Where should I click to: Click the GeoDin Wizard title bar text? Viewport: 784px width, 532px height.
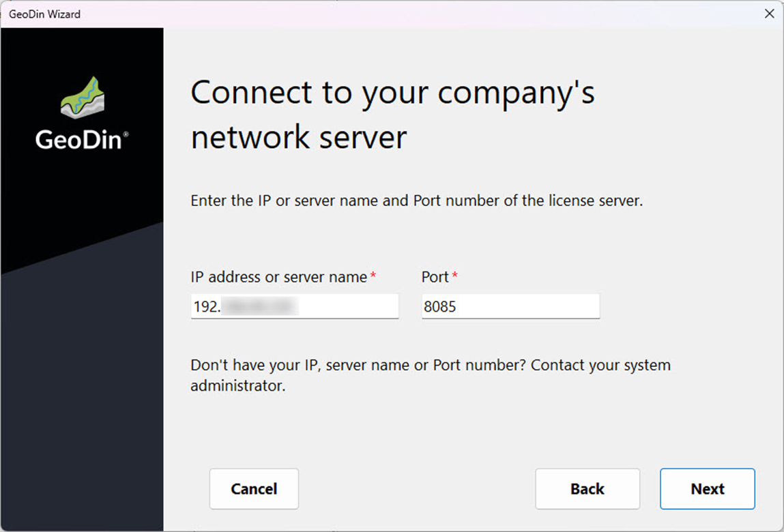[44, 14]
